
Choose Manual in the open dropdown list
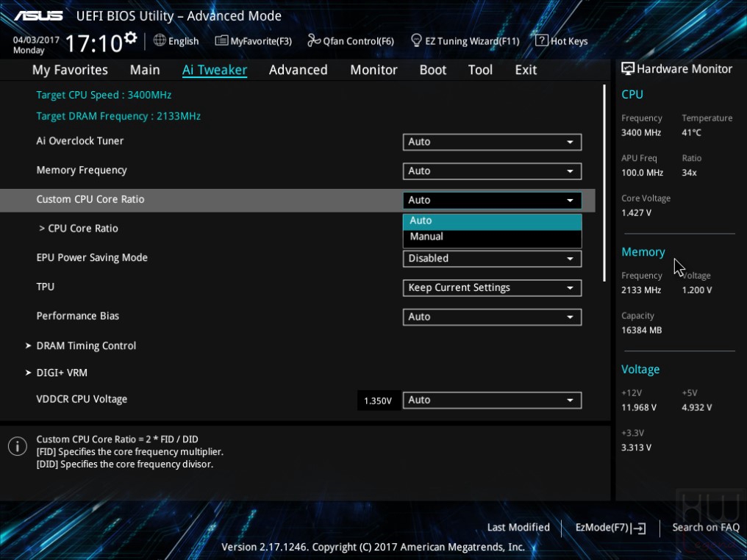492,237
